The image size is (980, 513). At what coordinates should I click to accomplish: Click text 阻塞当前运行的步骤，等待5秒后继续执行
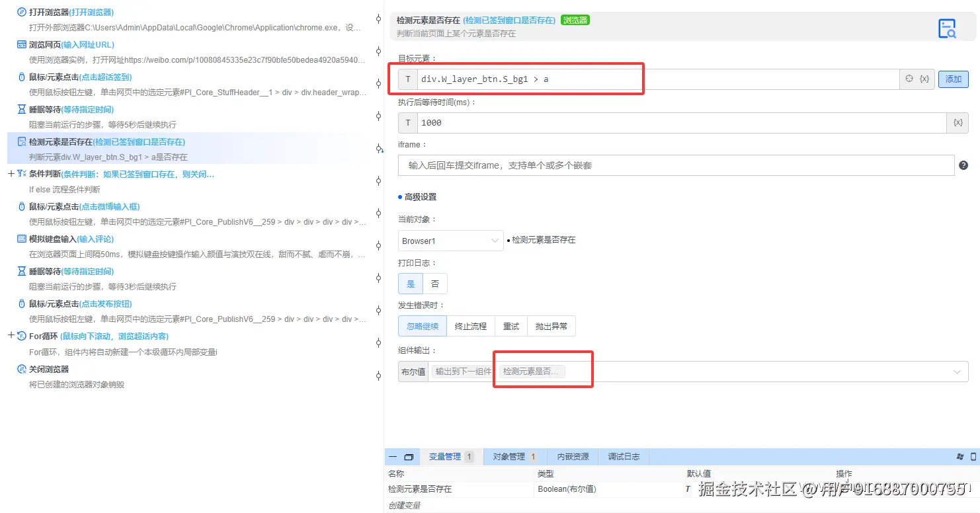[x=102, y=125]
